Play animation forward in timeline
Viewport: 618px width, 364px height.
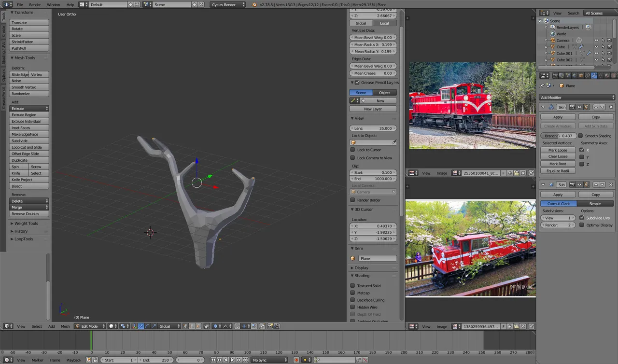point(232,360)
